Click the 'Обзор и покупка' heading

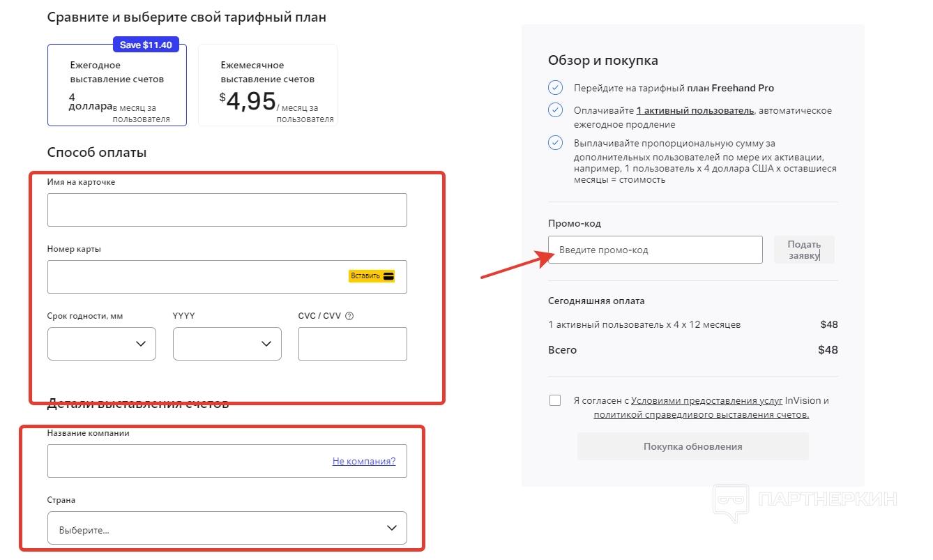(x=603, y=61)
